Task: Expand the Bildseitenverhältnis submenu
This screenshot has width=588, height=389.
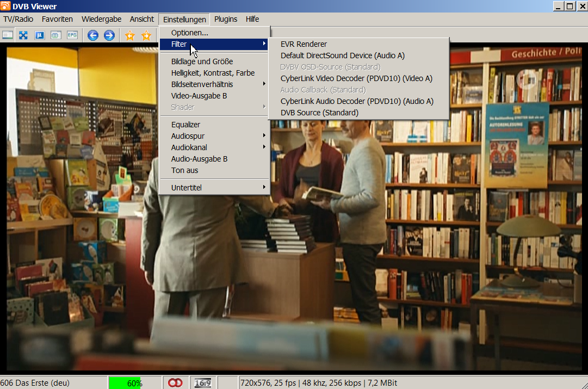Action: (x=202, y=84)
